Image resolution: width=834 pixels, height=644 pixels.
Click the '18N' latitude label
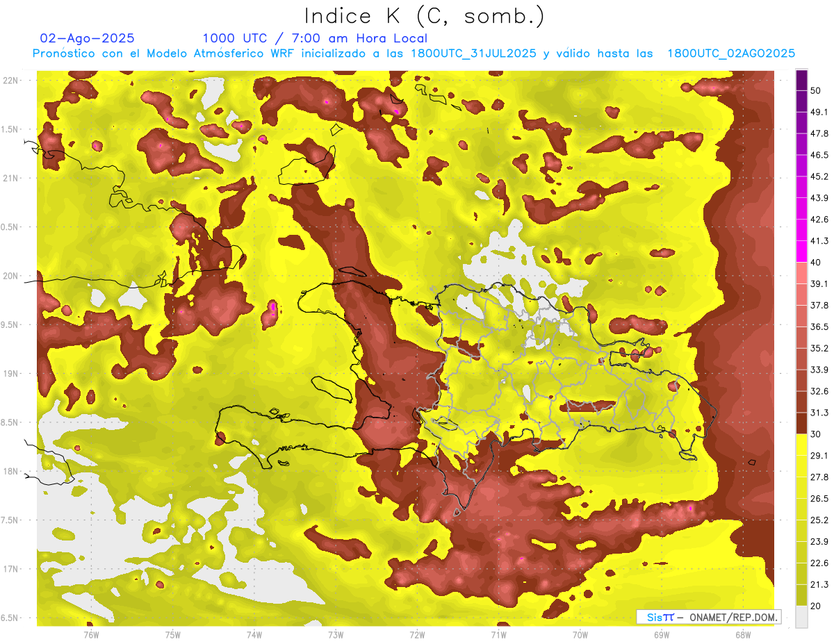(x=11, y=471)
